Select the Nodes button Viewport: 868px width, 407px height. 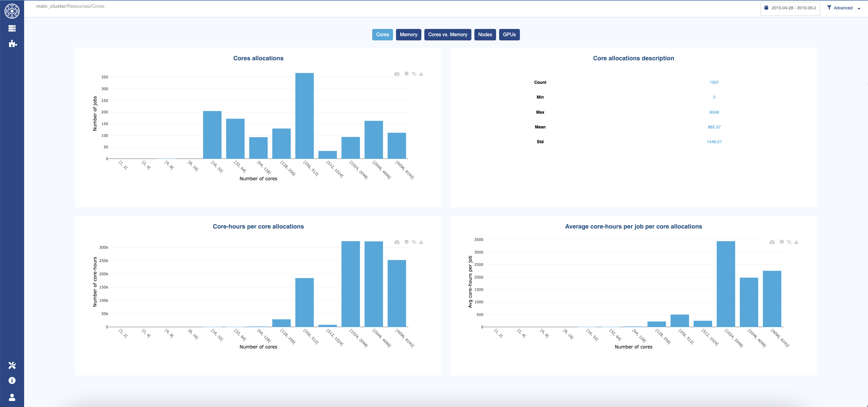[485, 34]
